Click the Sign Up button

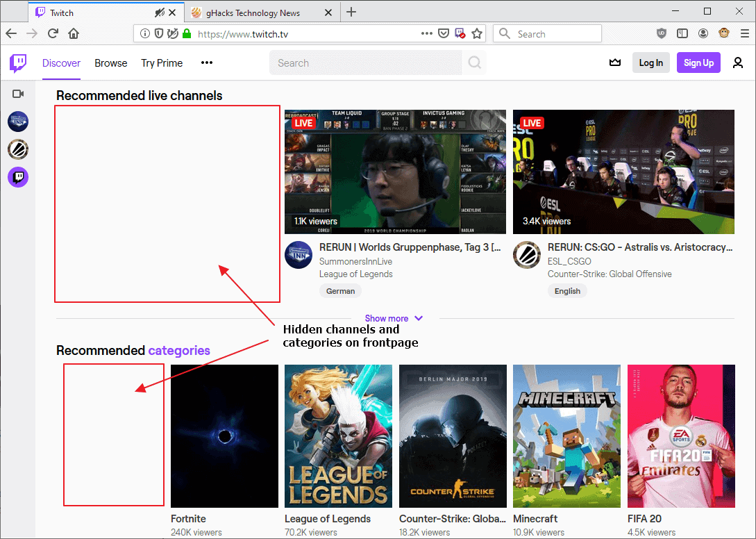(x=698, y=63)
